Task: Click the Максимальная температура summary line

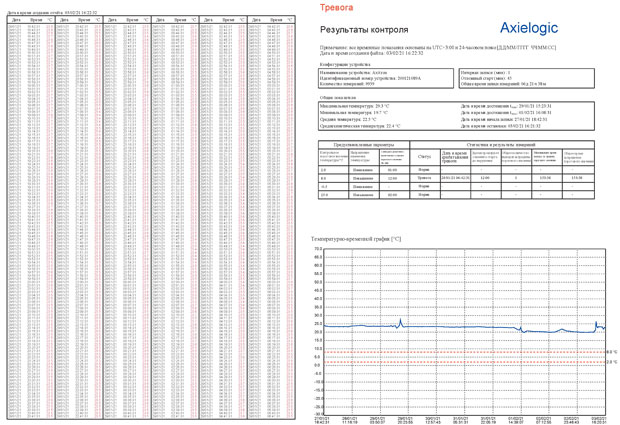Action: (x=354, y=106)
